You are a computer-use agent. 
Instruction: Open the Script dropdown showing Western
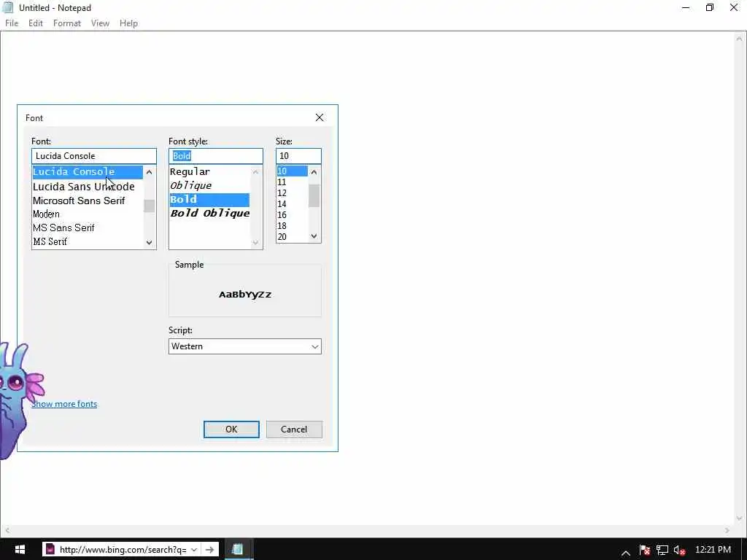(x=245, y=346)
